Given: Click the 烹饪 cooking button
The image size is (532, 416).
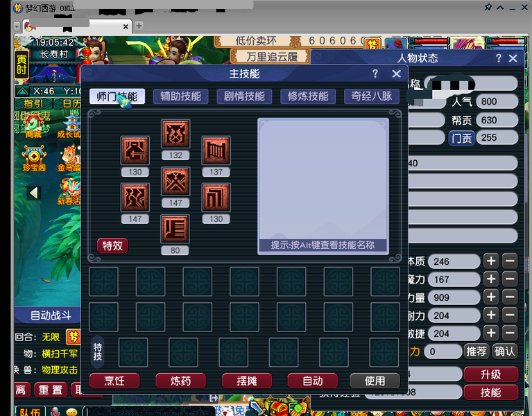Looking at the screenshot, I should point(114,381).
